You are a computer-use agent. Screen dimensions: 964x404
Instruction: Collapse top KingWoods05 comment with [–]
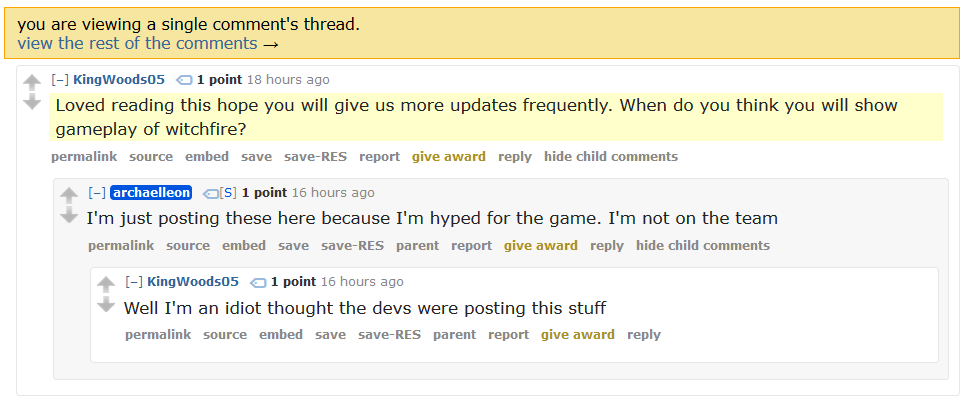60,79
